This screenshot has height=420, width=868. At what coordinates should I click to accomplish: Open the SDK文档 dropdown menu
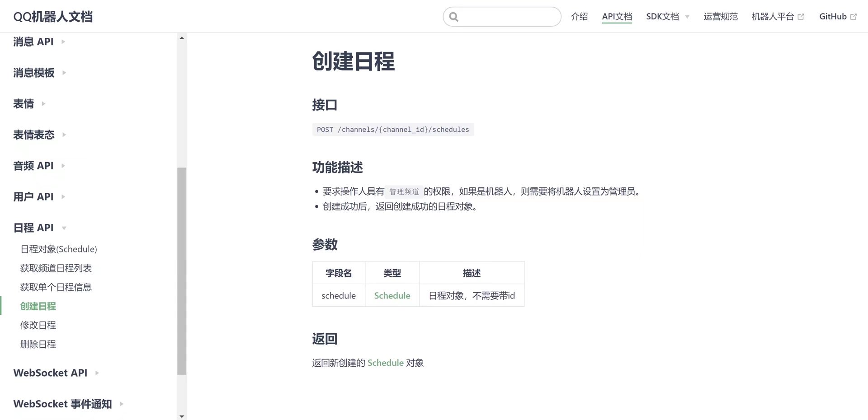coord(667,17)
